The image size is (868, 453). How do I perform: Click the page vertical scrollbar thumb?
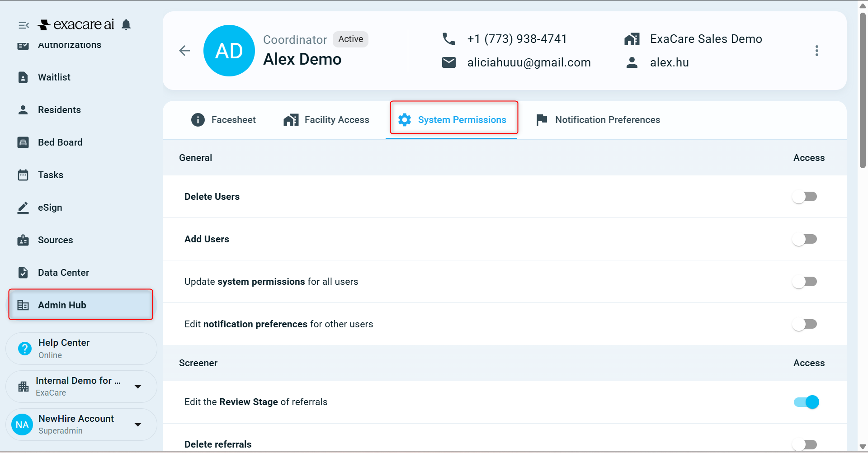coord(863,90)
